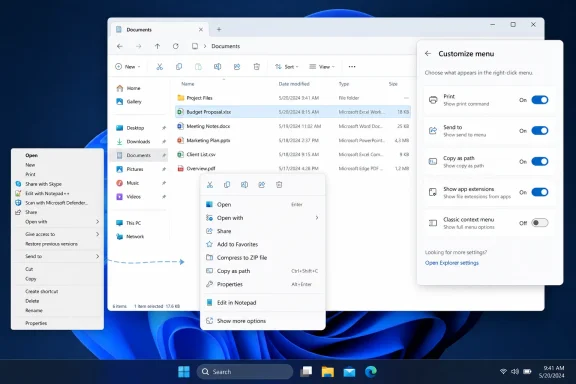Image resolution: width=576 pixels, height=384 pixels.
Task: Launch File Explorer from the taskbar
Action: click(328, 372)
